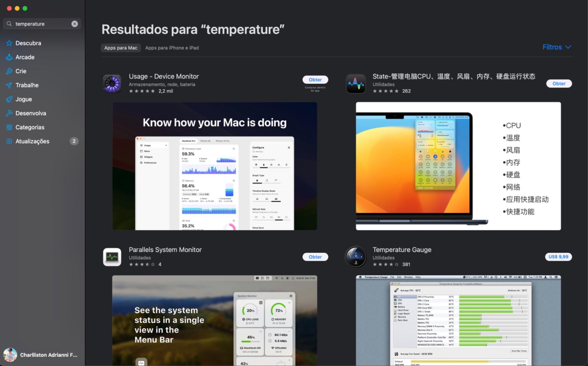588x366 pixels.
Task: Select the Jogue sidebar icon
Action: click(x=9, y=99)
